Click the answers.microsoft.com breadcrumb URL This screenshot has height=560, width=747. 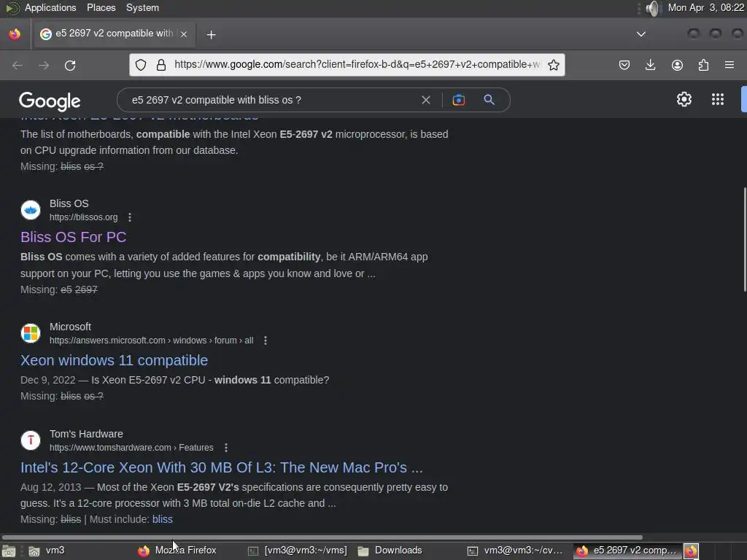[152, 341]
